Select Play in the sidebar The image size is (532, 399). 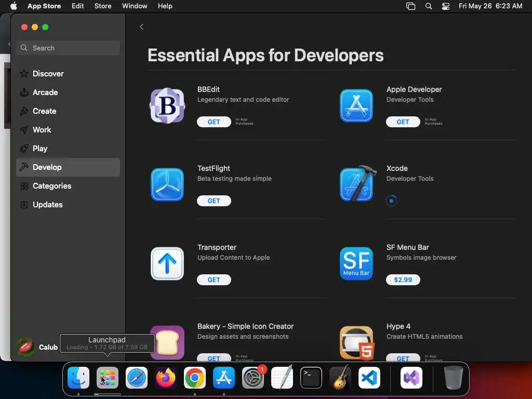(68, 148)
